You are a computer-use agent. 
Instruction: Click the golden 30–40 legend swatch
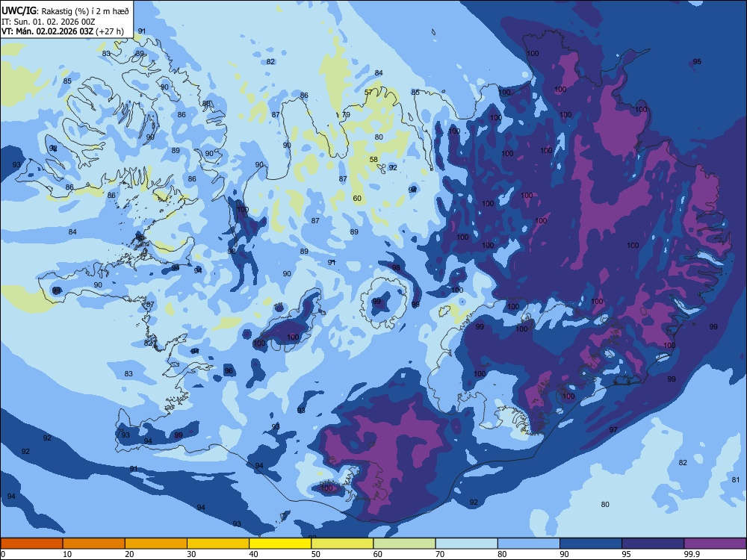pos(218,544)
